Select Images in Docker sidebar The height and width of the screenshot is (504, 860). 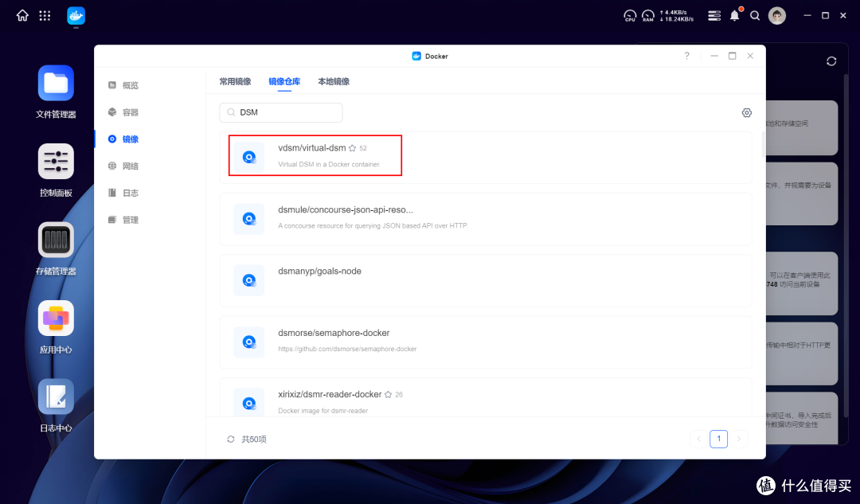point(123,139)
